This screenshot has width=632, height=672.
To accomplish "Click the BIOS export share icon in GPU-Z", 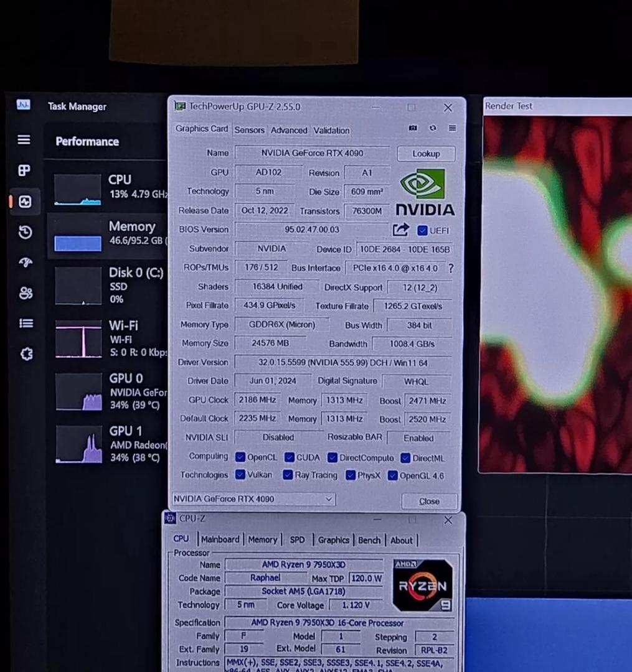I will click(x=400, y=230).
